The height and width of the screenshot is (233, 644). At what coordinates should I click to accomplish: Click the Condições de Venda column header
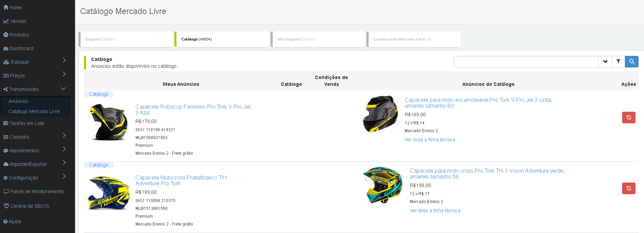[331, 81]
